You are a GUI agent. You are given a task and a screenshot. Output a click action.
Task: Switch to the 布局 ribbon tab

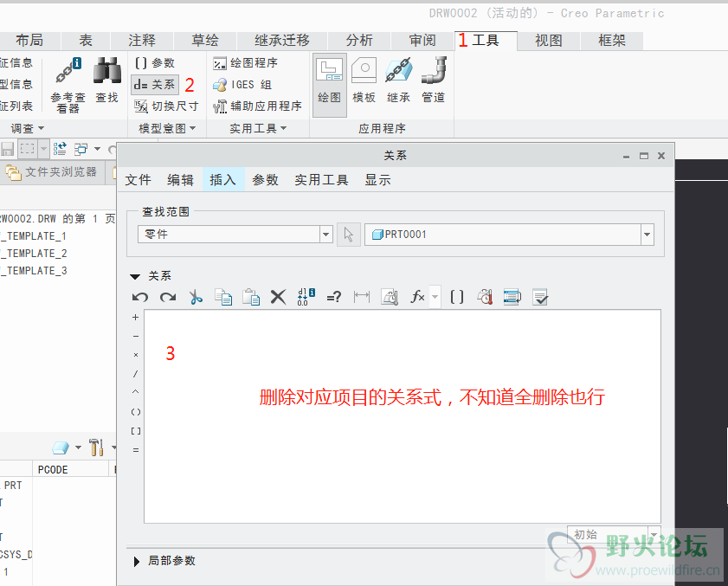pyautogui.click(x=29, y=41)
